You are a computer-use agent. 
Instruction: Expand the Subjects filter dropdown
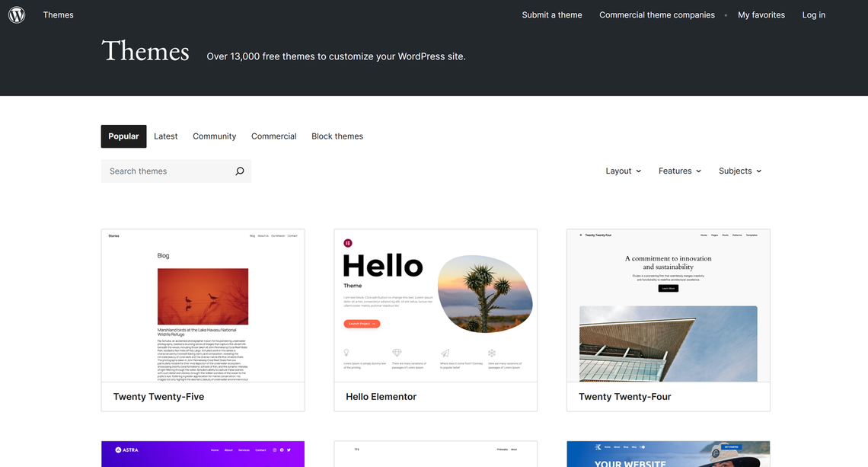[740, 171]
